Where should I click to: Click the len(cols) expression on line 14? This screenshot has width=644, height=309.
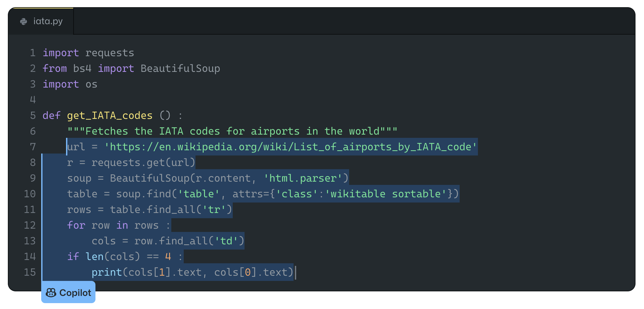tap(112, 257)
